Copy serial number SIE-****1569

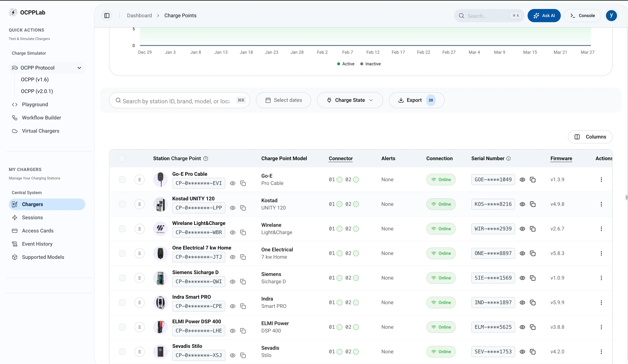(533, 278)
